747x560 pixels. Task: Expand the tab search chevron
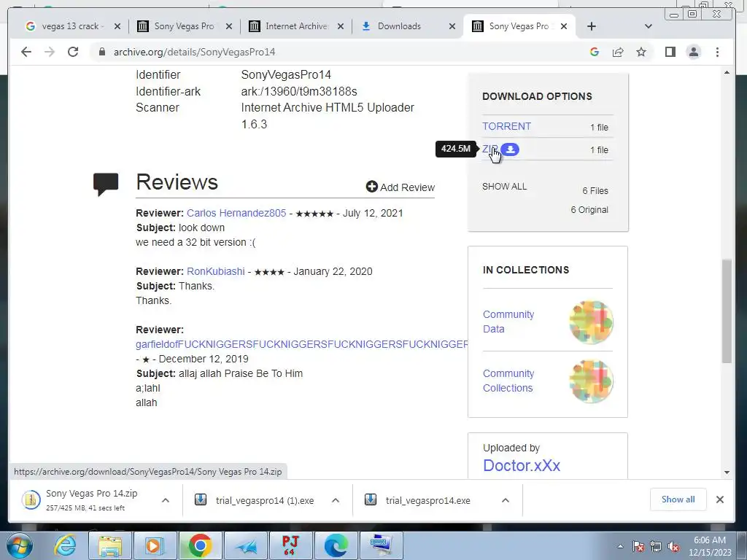point(648,26)
